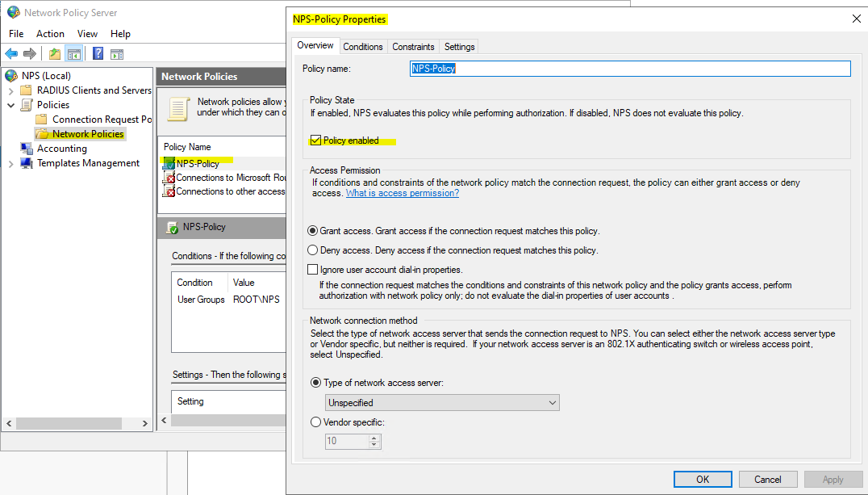This screenshot has height=495, width=868.
Task: Open the 'What is access permission?' link
Action: [403, 194]
